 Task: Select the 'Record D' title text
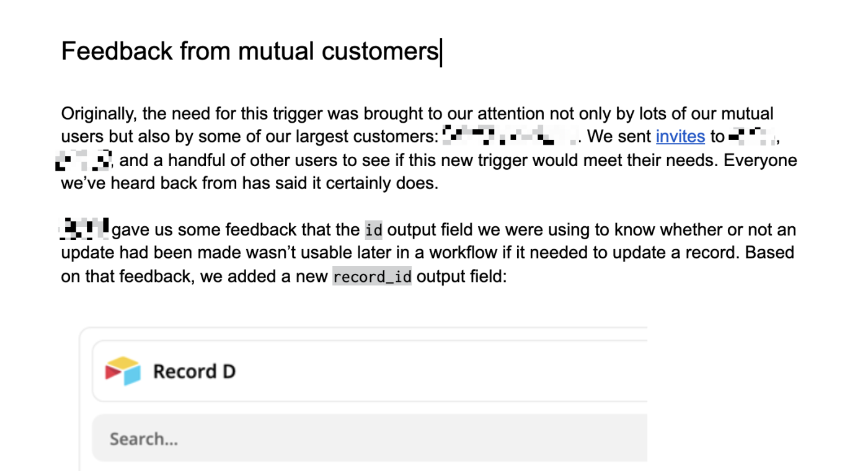pos(194,371)
